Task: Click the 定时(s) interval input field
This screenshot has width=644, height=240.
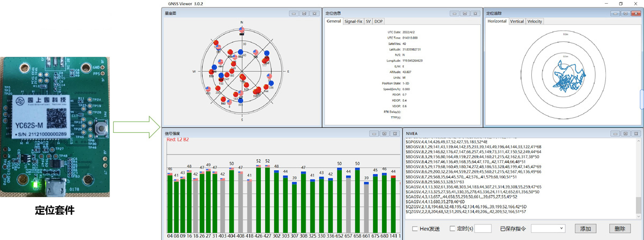Action: click(483, 229)
